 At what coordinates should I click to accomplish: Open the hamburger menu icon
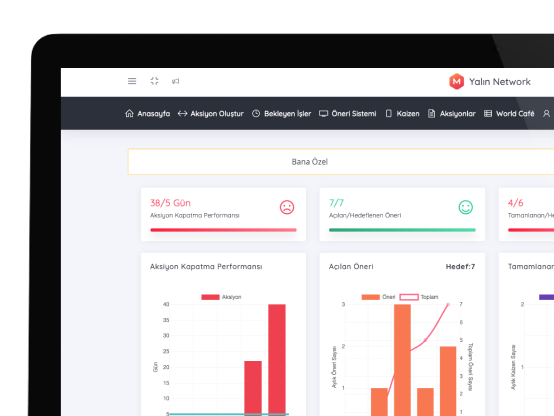click(x=132, y=81)
